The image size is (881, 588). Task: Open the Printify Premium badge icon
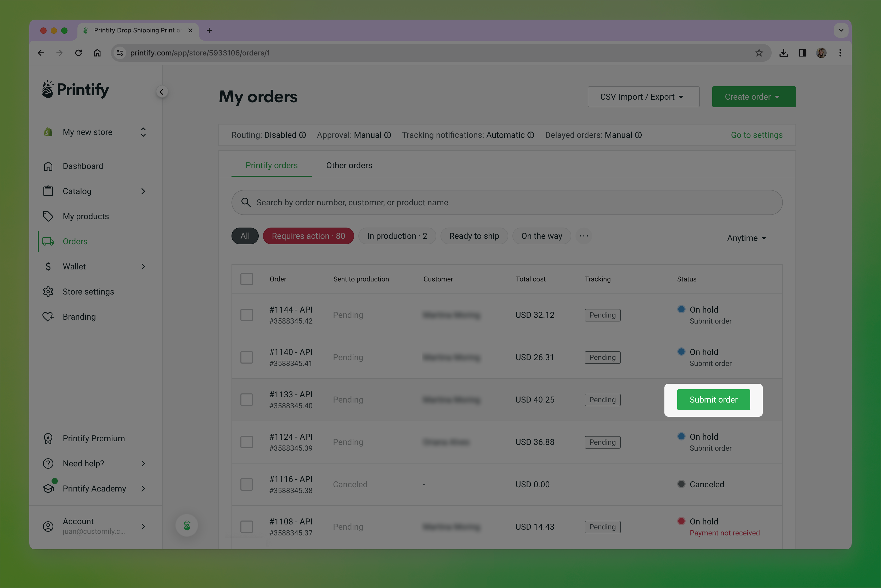coord(48,438)
